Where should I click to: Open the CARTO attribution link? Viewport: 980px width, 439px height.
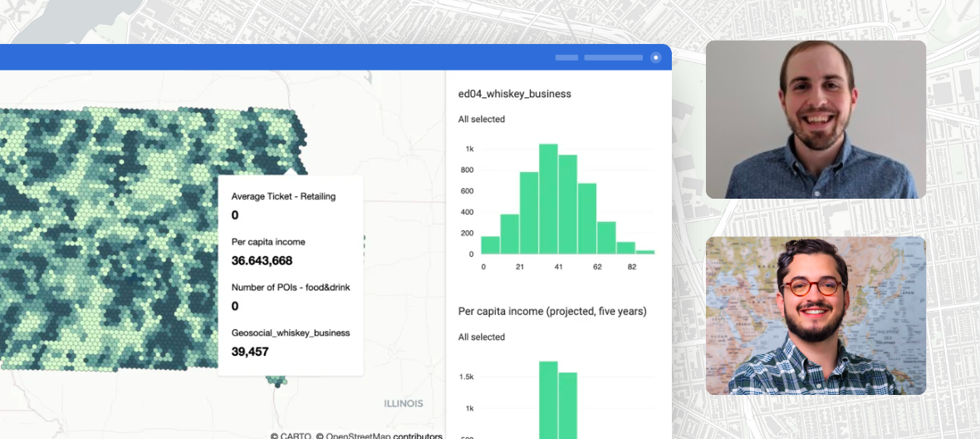coord(290,436)
